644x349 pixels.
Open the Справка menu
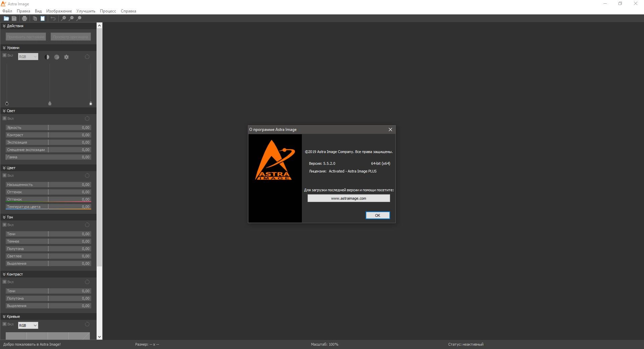pos(128,11)
